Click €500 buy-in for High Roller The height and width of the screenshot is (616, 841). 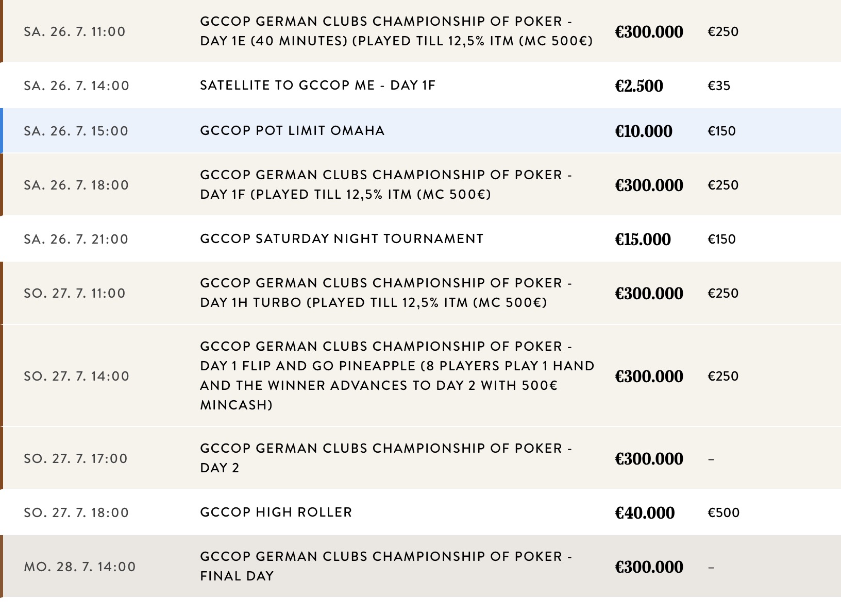tap(724, 512)
